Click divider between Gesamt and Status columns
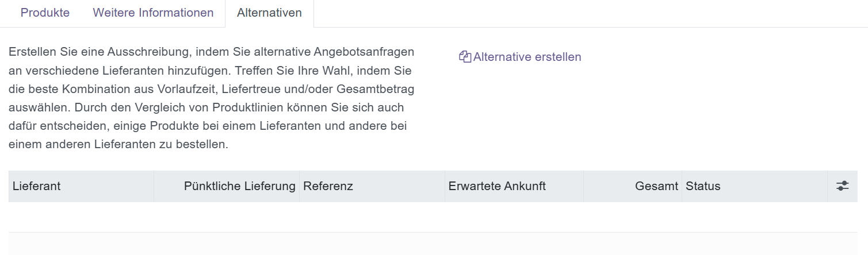This screenshot has width=868, height=255. tap(682, 186)
